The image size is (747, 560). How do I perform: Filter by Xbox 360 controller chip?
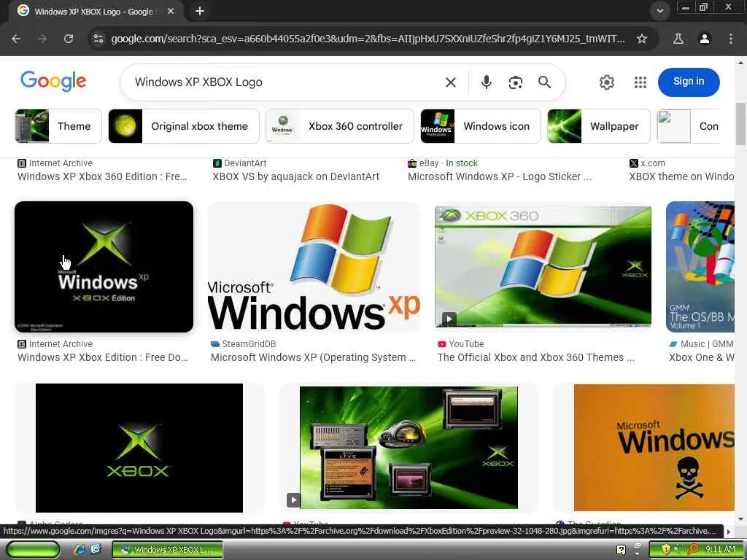(x=340, y=126)
